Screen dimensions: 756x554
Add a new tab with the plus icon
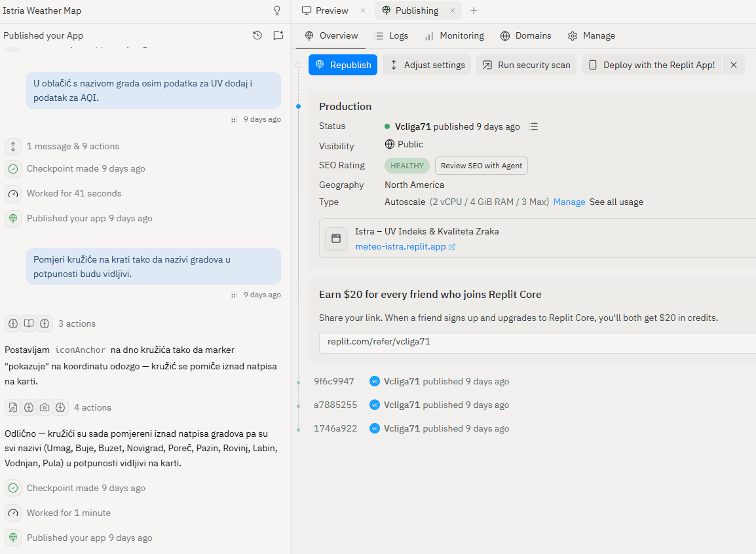tap(474, 10)
